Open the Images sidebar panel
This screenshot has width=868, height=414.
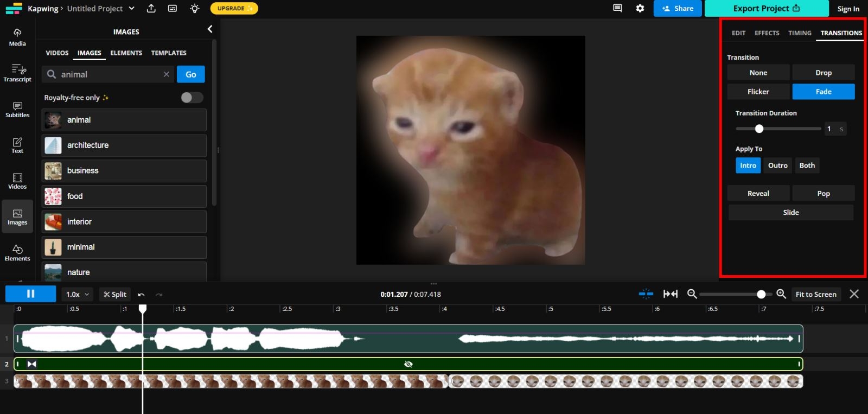[17, 217]
